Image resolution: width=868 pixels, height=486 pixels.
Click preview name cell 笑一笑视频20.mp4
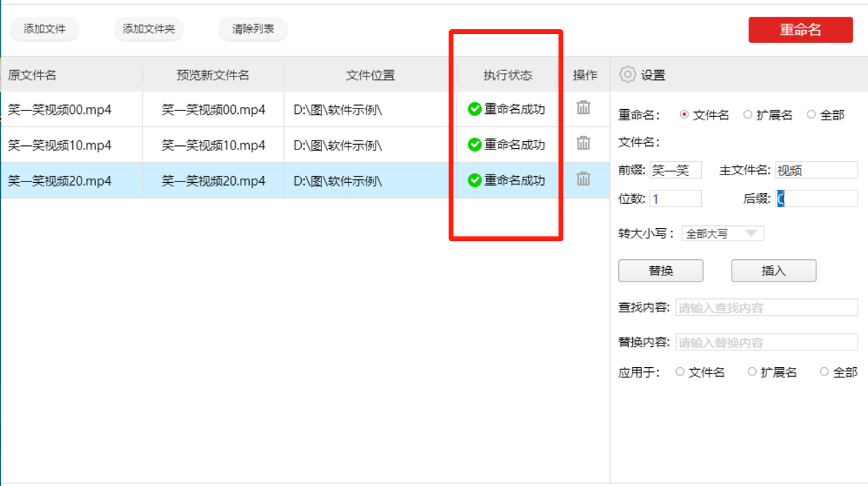coord(214,181)
